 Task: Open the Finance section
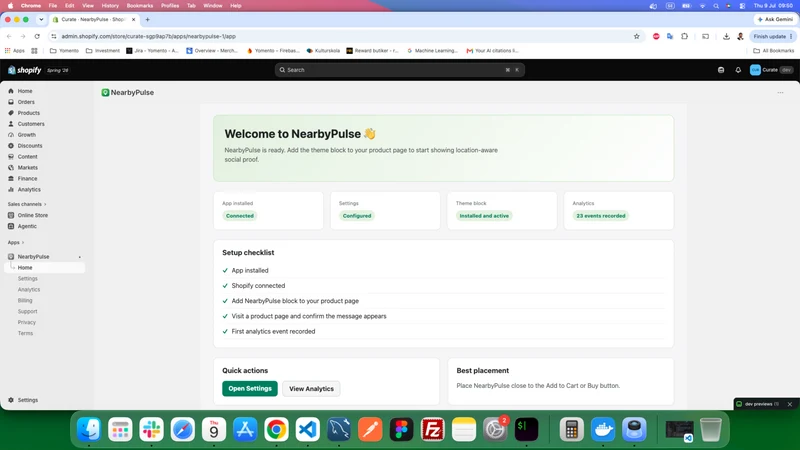click(27, 179)
